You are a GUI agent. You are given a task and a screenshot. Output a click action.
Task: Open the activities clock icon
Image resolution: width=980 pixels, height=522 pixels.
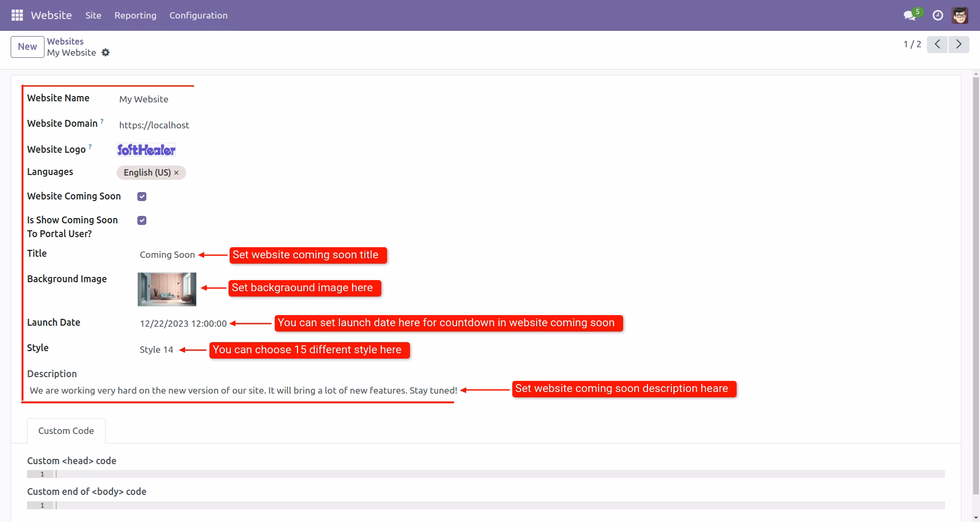938,15
